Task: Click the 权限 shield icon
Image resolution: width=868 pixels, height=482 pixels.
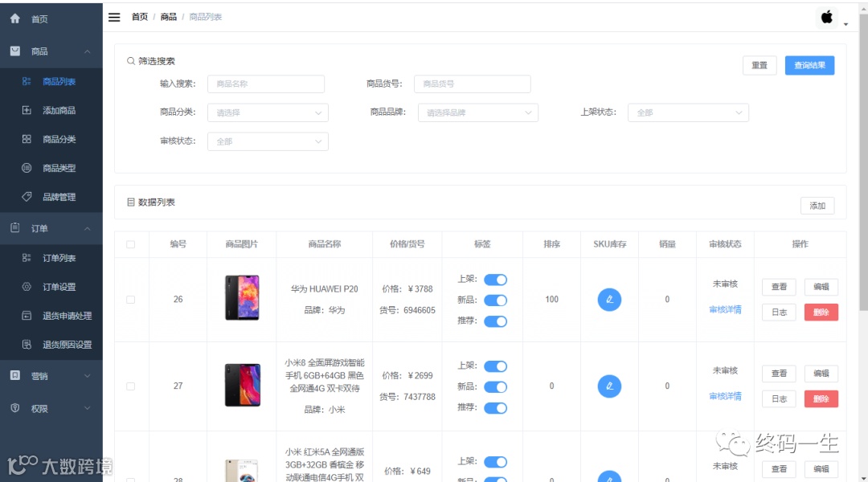Action: [15, 408]
